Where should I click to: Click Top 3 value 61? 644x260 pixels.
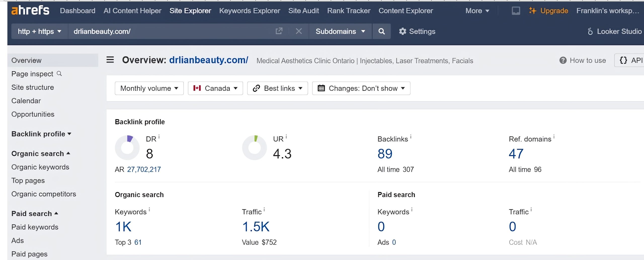(x=138, y=242)
